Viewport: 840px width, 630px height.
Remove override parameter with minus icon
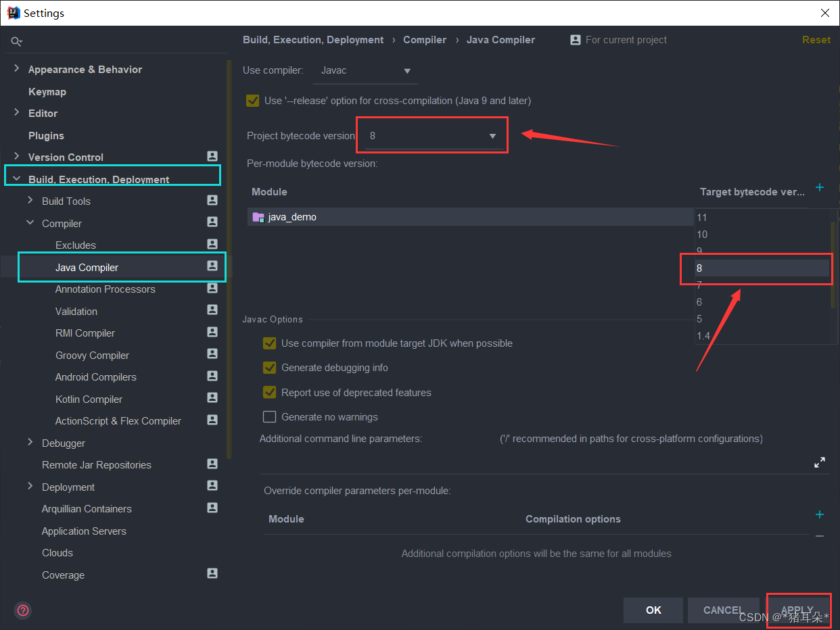820,536
